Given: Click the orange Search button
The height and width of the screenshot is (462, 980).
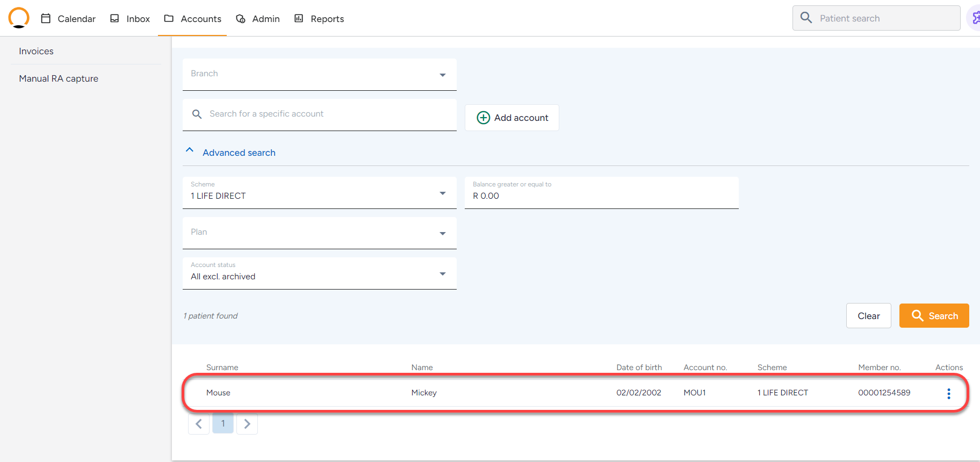Looking at the screenshot, I should click(x=934, y=316).
